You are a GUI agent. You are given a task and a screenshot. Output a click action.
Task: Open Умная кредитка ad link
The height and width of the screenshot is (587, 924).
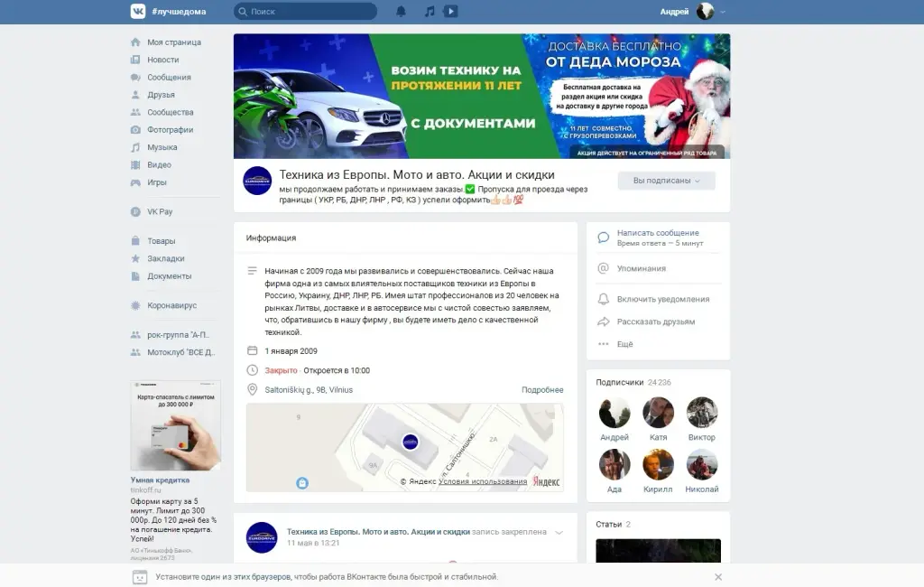click(x=160, y=480)
